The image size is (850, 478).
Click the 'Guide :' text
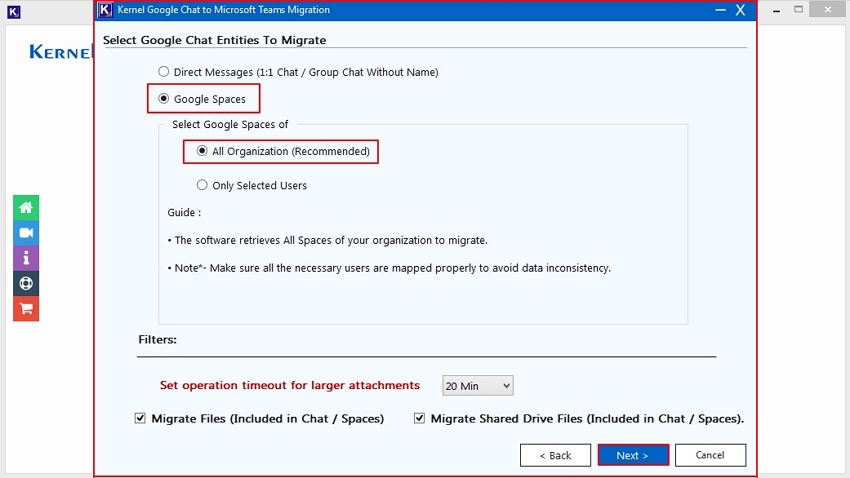pos(184,212)
